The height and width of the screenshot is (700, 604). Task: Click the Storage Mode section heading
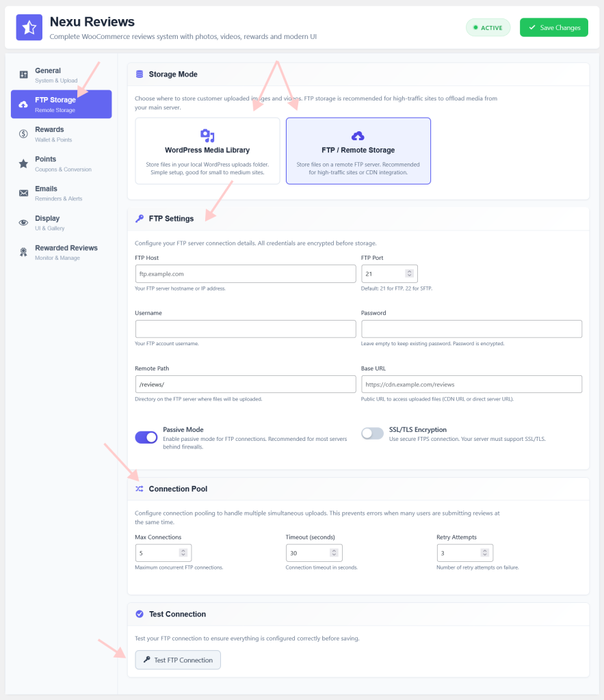(x=173, y=74)
